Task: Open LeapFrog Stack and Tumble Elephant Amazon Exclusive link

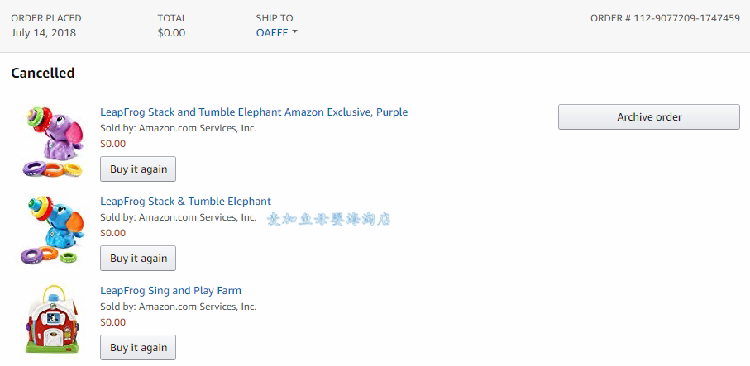Action: [x=254, y=112]
